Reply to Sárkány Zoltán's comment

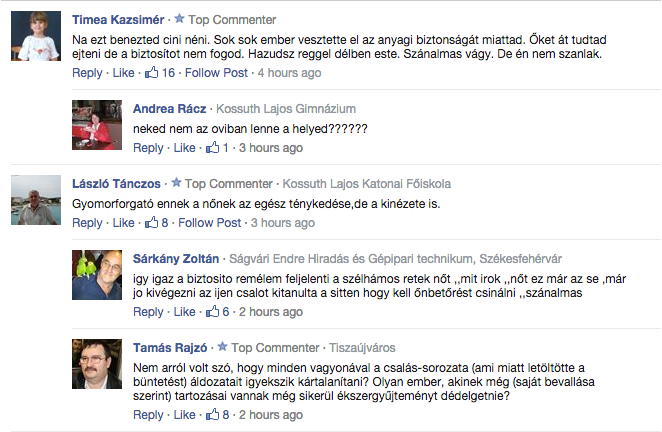pyautogui.click(x=148, y=312)
